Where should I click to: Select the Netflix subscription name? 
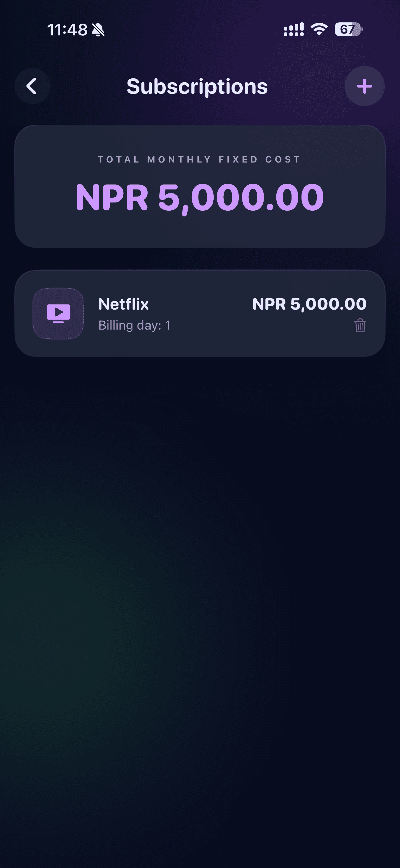[x=123, y=304]
